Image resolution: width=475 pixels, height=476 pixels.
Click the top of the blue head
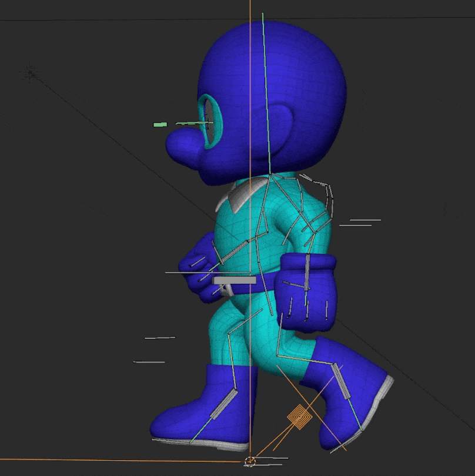(270, 35)
